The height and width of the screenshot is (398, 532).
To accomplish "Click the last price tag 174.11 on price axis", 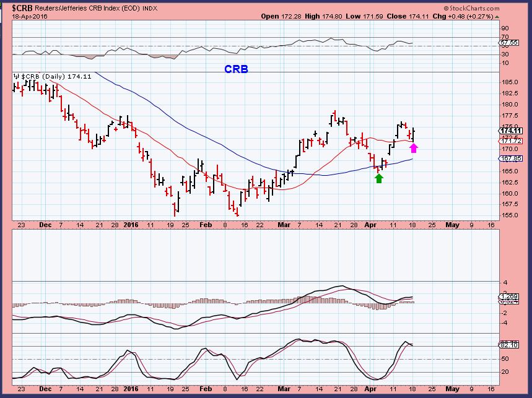I will coord(512,131).
